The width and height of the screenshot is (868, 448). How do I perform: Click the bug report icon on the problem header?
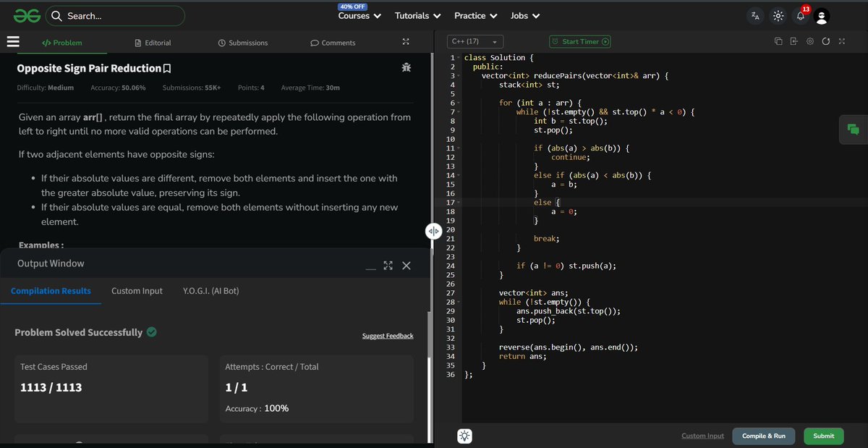[x=406, y=67]
